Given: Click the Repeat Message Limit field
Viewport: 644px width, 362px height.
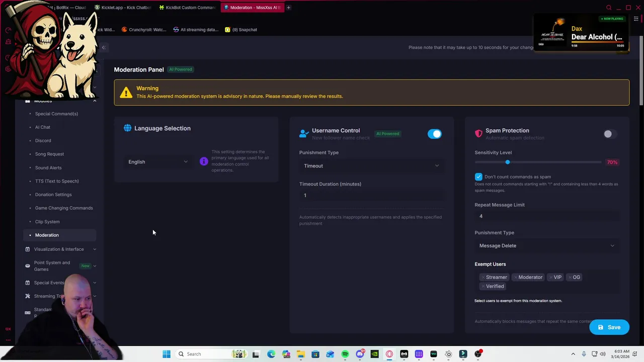Looking at the screenshot, I should point(547,216).
